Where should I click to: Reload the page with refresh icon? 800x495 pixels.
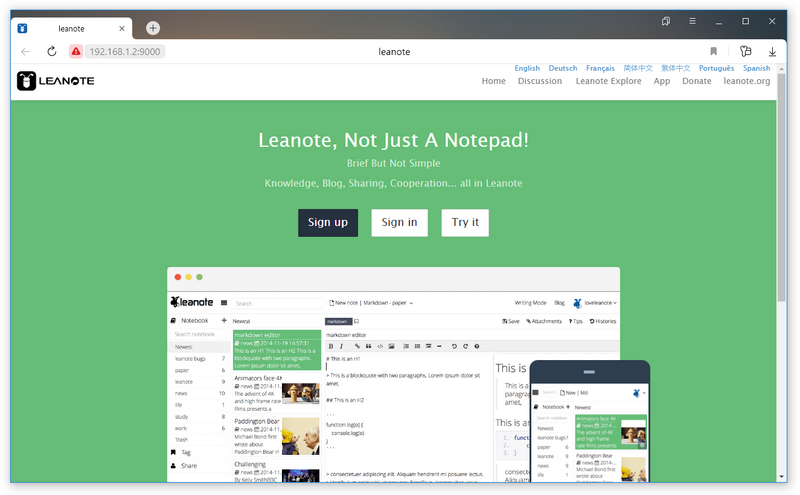(52, 52)
